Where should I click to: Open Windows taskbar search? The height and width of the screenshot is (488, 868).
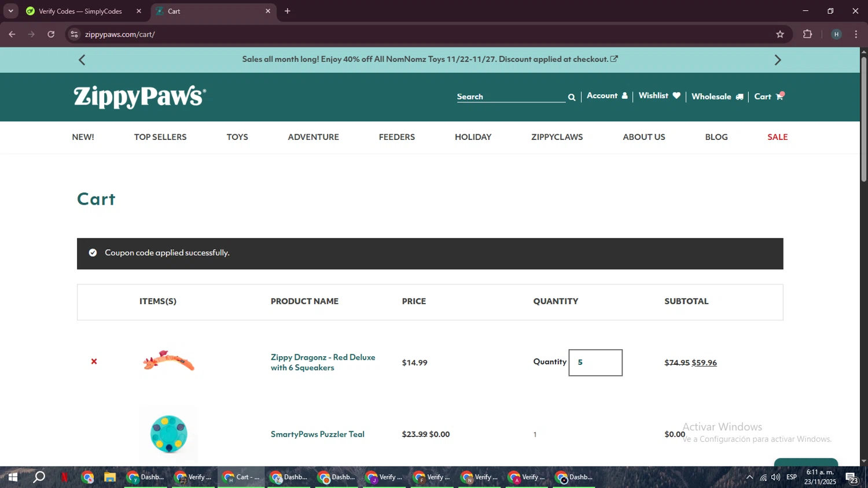tap(39, 477)
